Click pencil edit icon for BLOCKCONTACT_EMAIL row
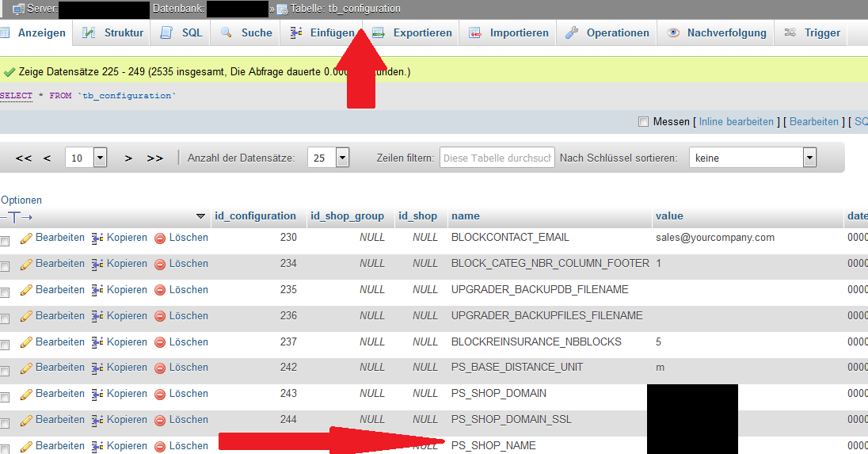 point(26,238)
